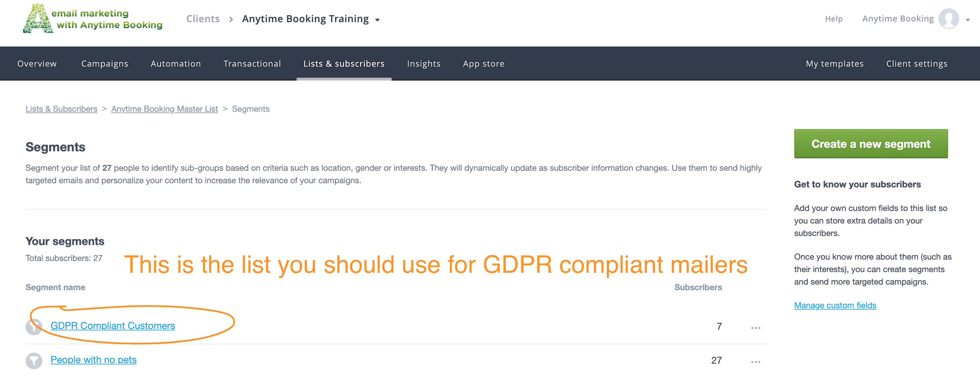Go to the Insights tab
Image resolution: width=980 pixels, height=379 pixels.
point(423,64)
